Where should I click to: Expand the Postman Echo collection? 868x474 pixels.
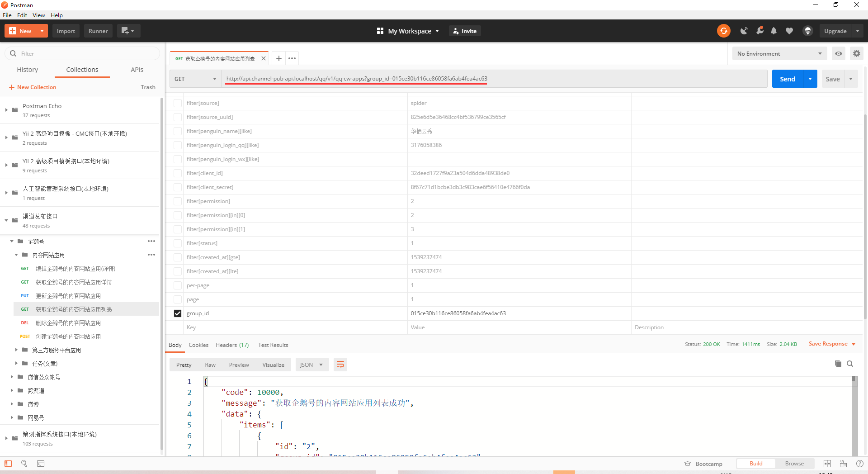6,110
